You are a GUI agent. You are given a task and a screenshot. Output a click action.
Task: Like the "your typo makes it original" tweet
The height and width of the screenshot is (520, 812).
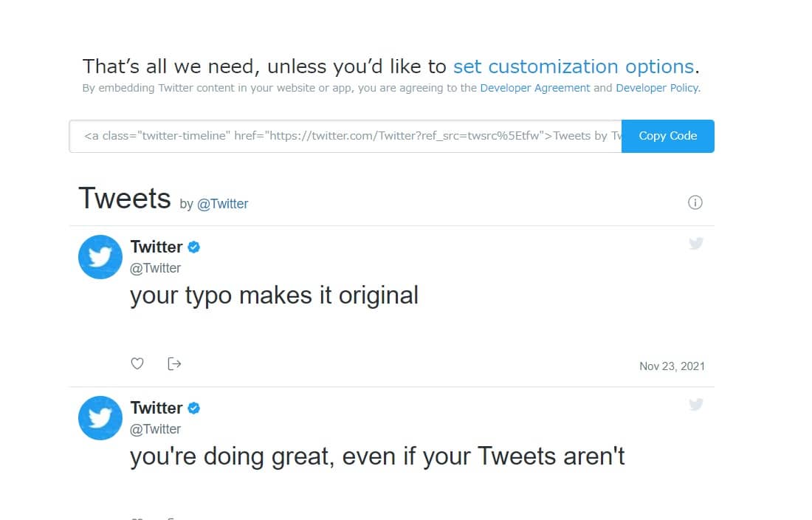click(x=137, y=363)
